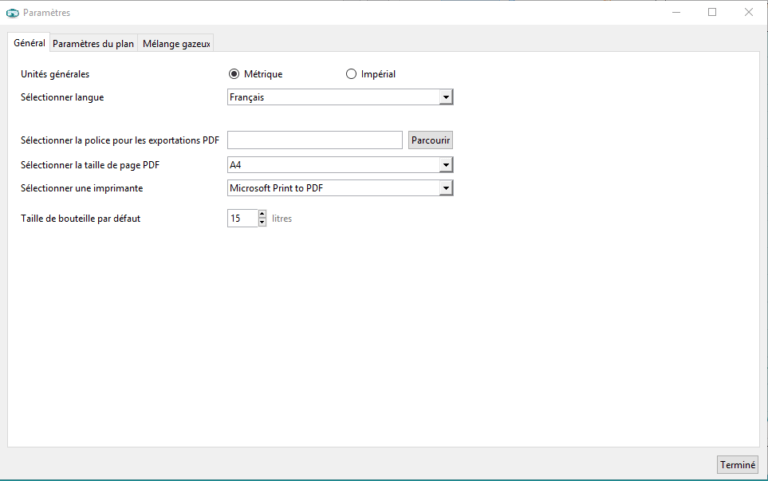Open the language dropdown showing Français
This screenshot has width=768, height=481.
pyautogui.click(x=340, y=97)
